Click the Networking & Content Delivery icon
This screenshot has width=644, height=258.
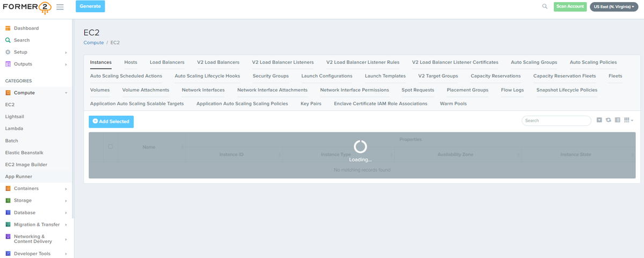tap(8, 236)
